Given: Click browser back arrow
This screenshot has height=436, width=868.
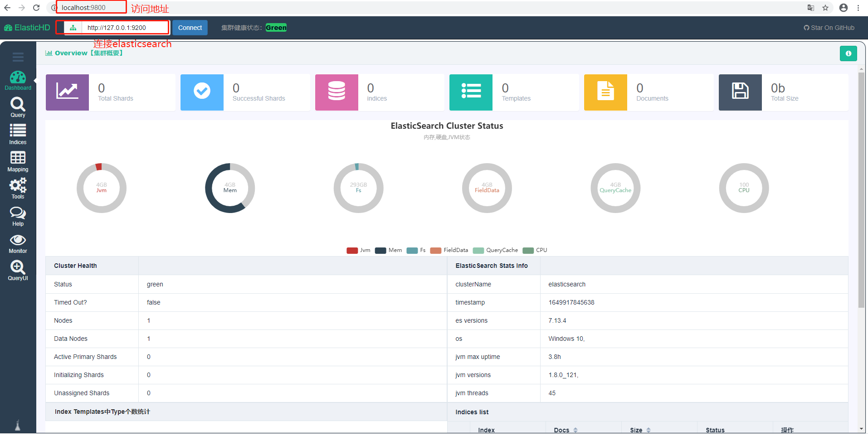Looking at the screenshot, I should click(7, 8).
